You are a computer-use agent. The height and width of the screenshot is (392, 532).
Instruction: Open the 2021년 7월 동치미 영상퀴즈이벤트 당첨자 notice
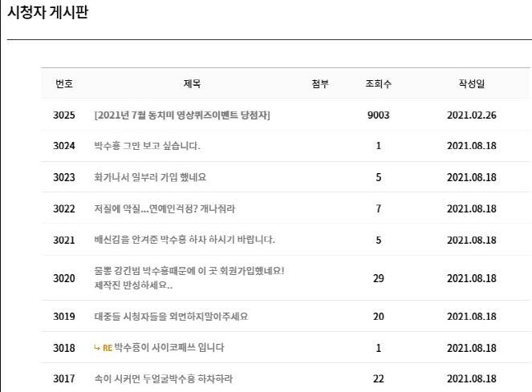pyautogui.click(x=182, y=115)
